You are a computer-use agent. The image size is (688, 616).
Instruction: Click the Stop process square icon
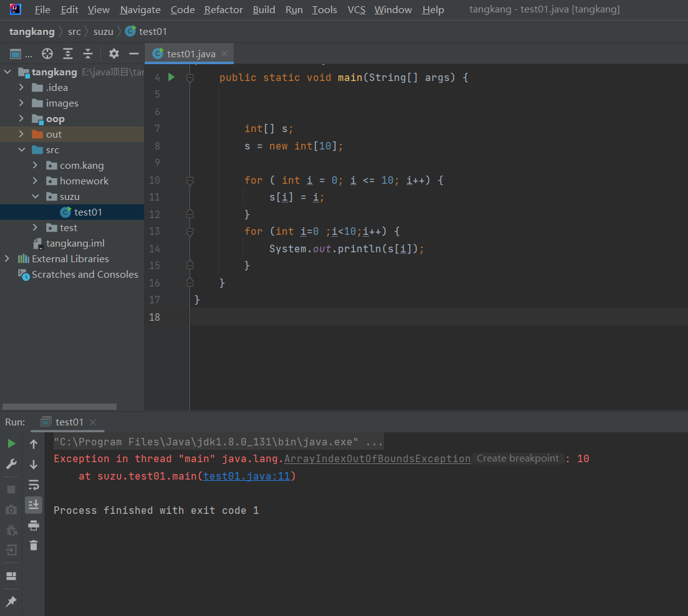click(x=11, y=490)
